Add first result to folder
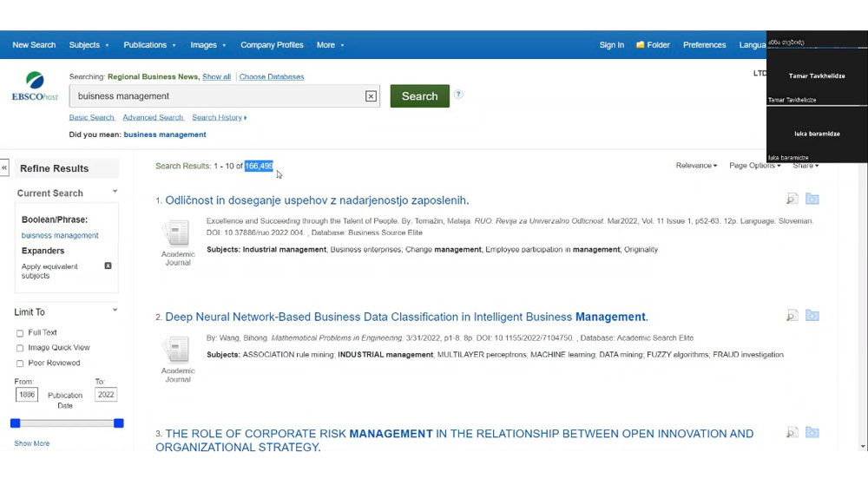This screenshot has width=868, height=498. [812, 200]
